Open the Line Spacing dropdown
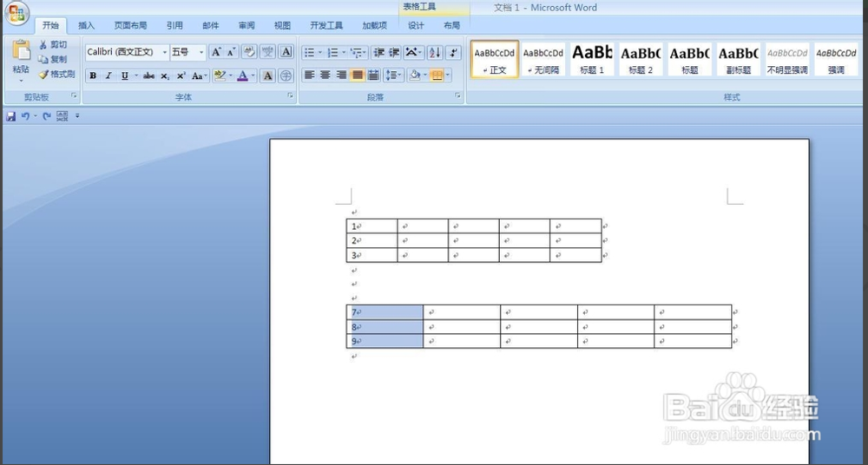Image resolution: width=868 pixels, height=465 pixels. [x=393, y=75]
